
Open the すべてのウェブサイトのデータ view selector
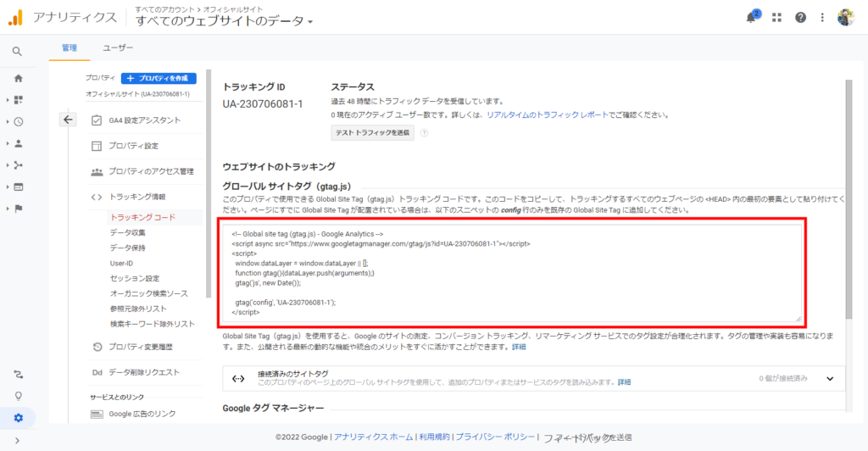point(224,21)
